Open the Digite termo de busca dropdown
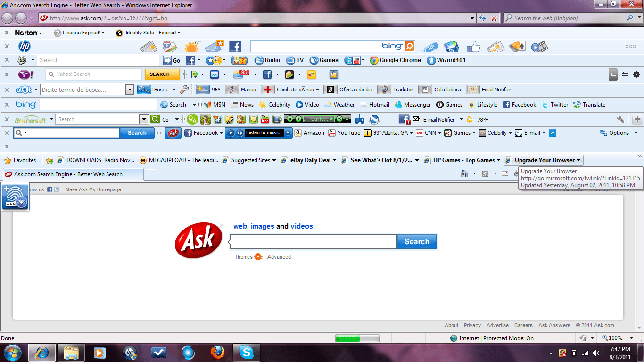 [x=130, y=90]
